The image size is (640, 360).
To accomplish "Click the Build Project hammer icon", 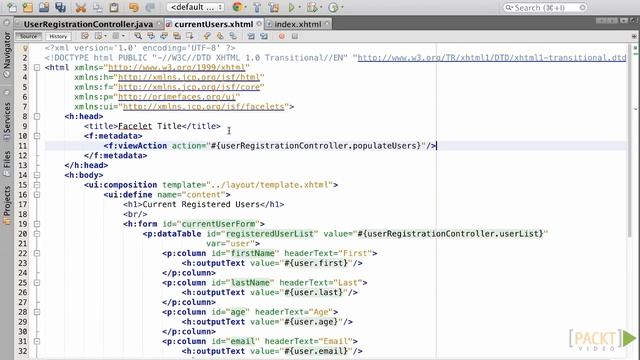I will 257,7.
